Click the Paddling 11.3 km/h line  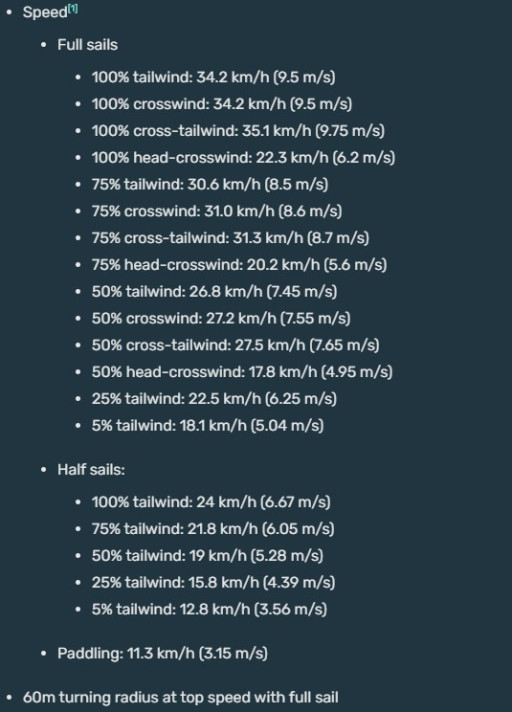tap(162, 653)
